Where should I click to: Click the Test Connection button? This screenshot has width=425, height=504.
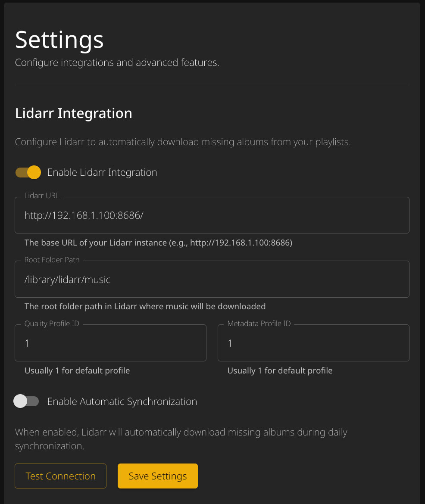click(x=60, y=476)
